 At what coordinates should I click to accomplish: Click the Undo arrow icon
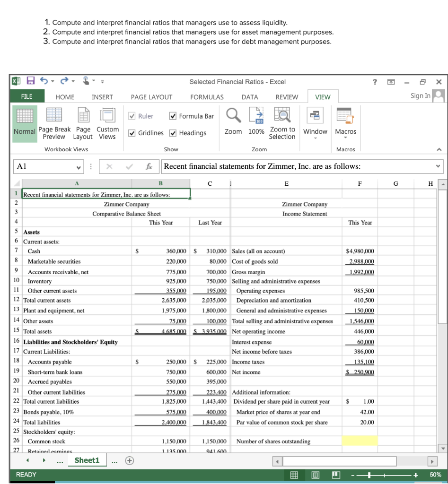(44, 81)
